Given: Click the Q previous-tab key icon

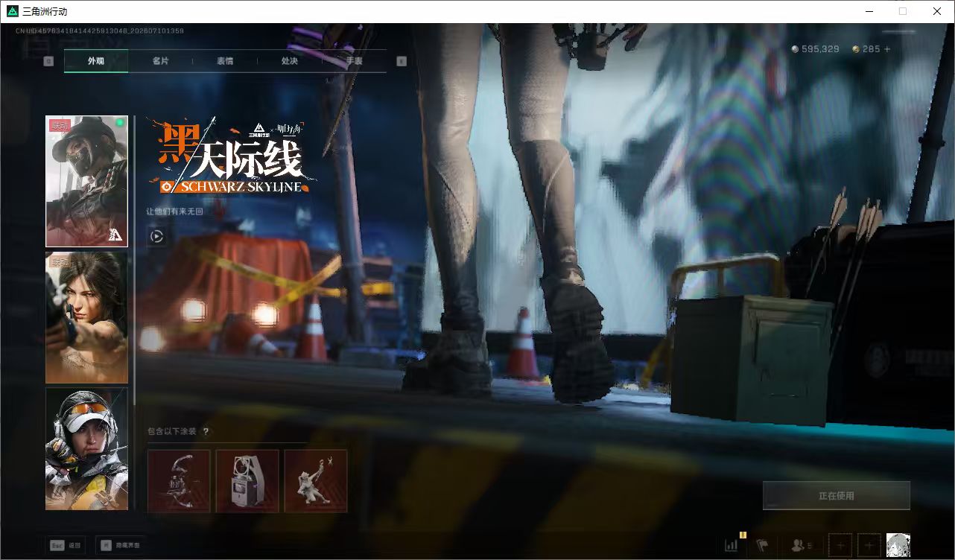Looking at the screenshot, I should click(x=48, y=61).
